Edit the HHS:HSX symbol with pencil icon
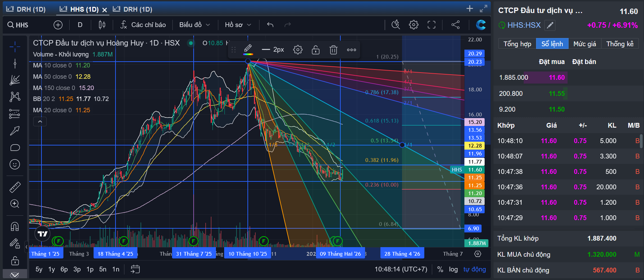The width and height of the screenshot is (644, 280). (550, 25)
